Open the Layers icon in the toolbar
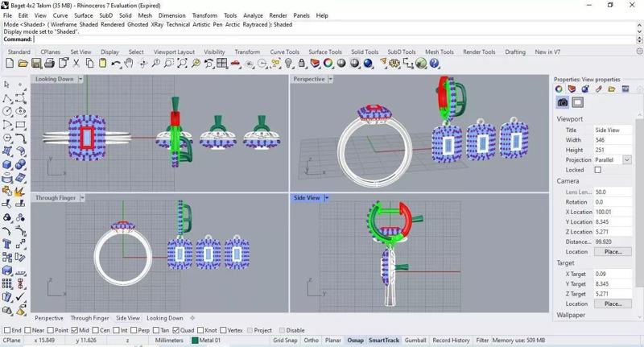This screenshot has height=347, width=644. [x=315, y=64]
